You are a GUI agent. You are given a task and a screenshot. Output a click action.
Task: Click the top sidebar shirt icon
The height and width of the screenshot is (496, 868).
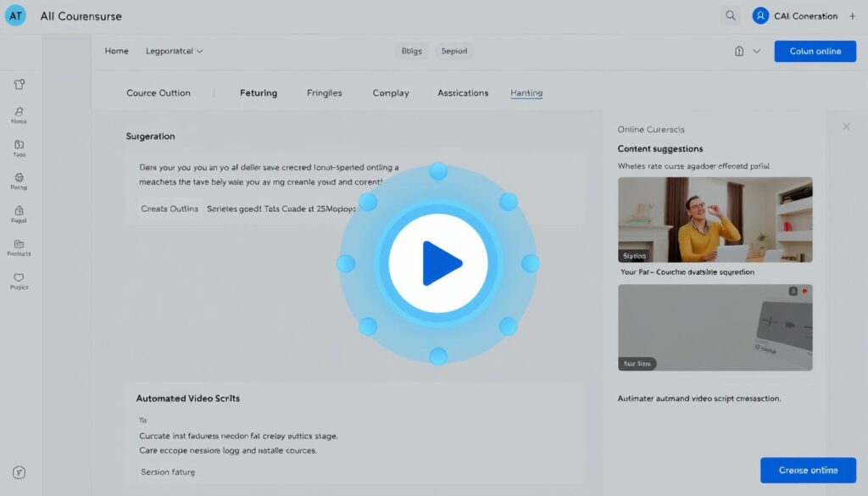point(19,84)
